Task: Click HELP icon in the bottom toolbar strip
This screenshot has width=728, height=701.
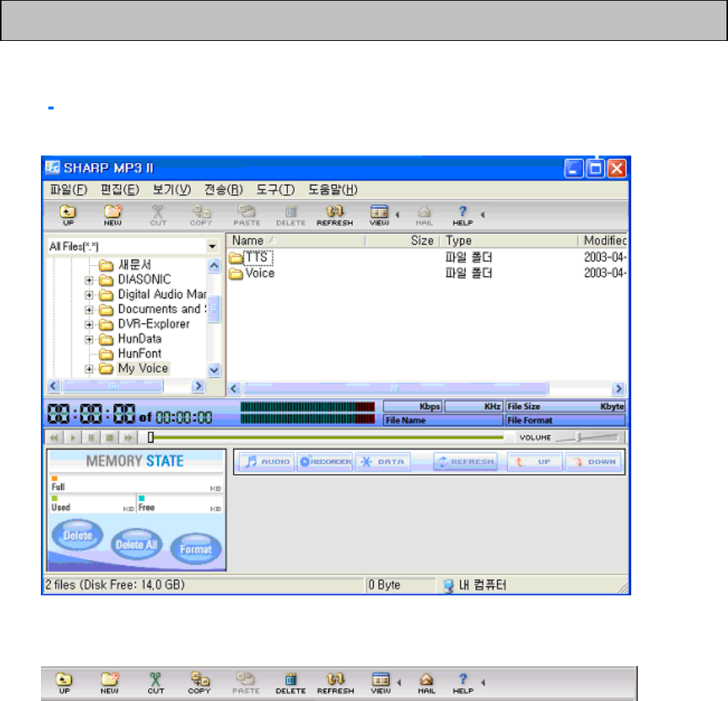Action: click(x=463, y=683)
